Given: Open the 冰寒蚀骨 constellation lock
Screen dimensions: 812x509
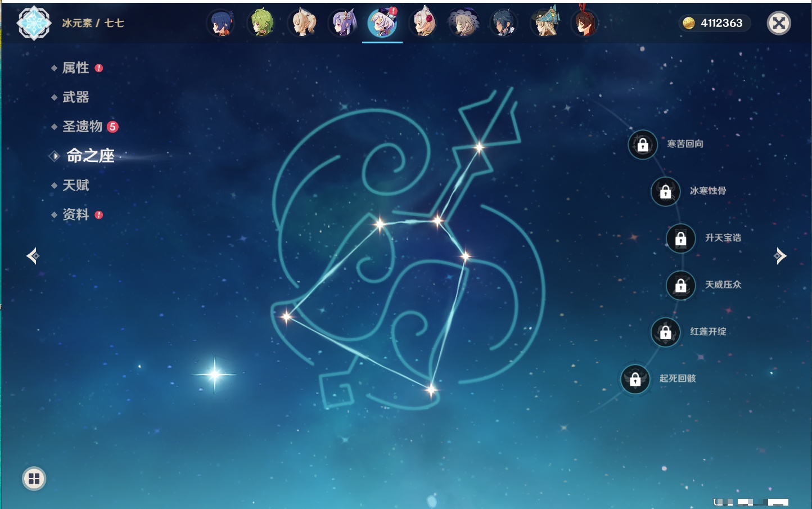Looking at the screenshot, I should pyautogui.click(x=666, y=191).
